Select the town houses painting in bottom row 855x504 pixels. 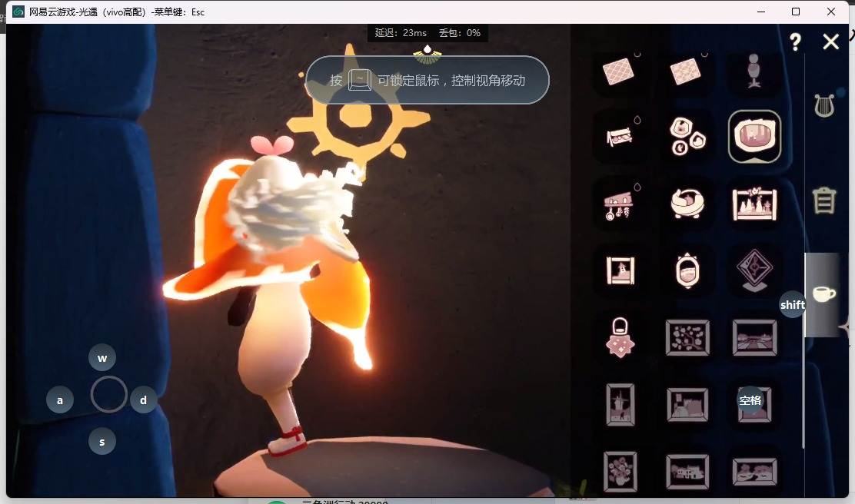pos(687,472)
